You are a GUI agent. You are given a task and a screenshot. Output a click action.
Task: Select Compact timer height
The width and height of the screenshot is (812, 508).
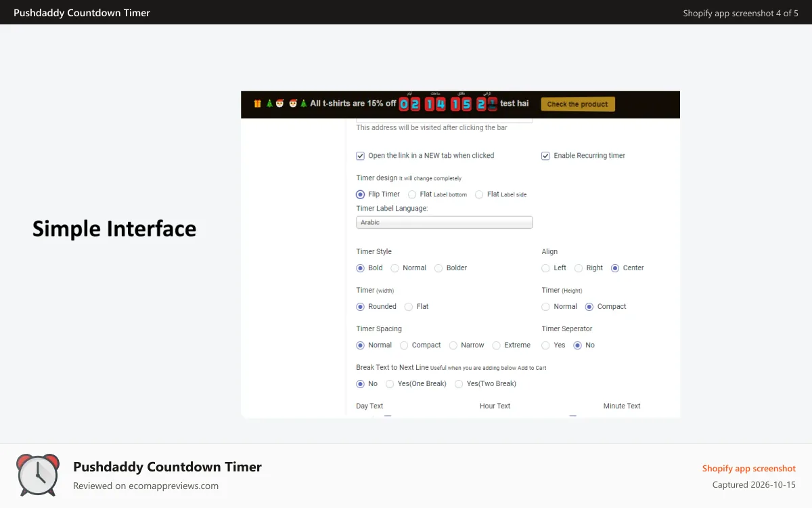coord(589,307)
